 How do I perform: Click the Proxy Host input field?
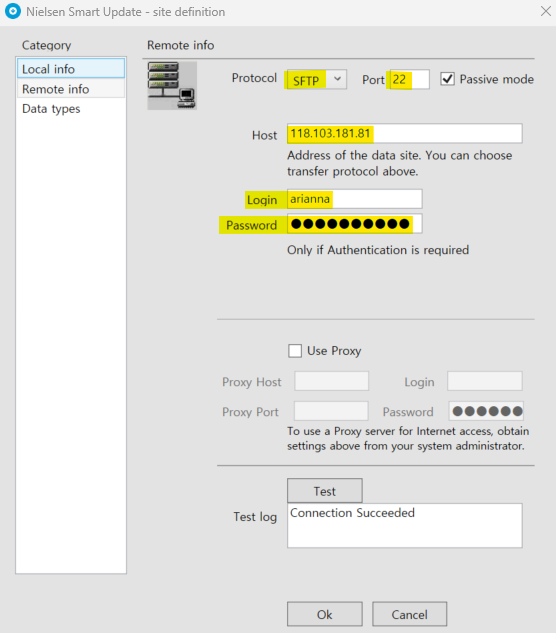coord(332,381)
